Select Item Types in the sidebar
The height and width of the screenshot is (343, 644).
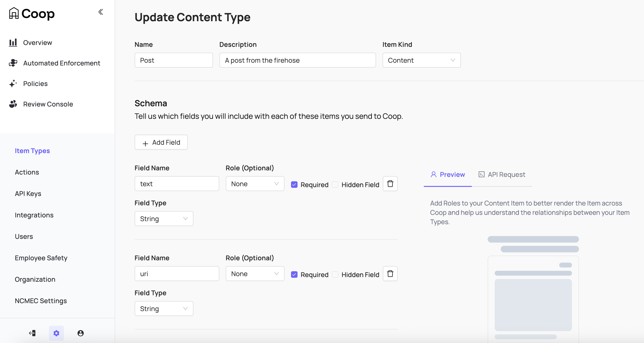tap(32, 151)
